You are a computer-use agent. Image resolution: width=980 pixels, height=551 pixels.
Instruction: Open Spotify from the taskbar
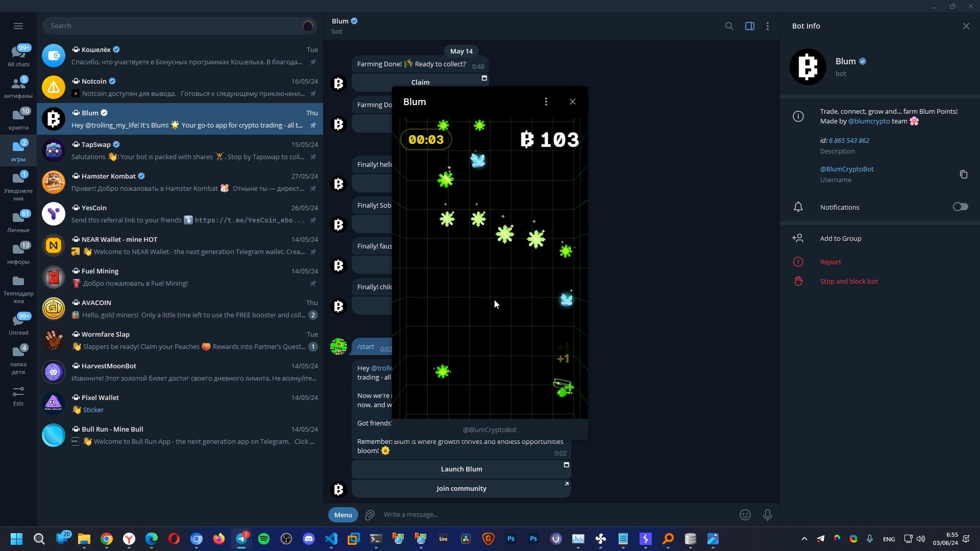[x=264, y=539]
